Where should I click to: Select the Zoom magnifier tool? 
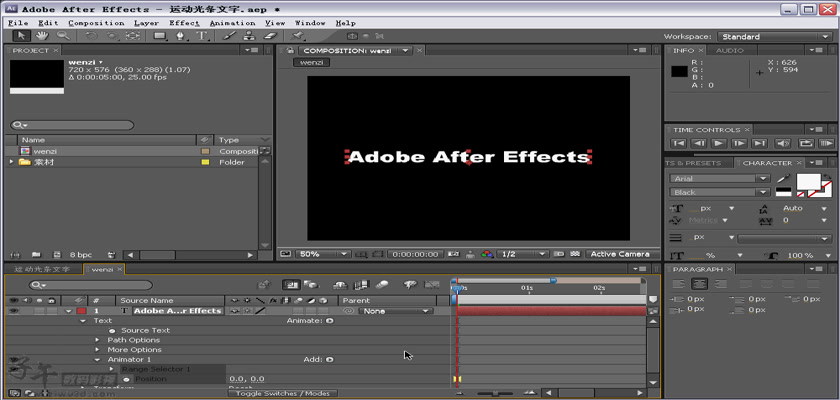pyautogui.click(x=63, y=36)
